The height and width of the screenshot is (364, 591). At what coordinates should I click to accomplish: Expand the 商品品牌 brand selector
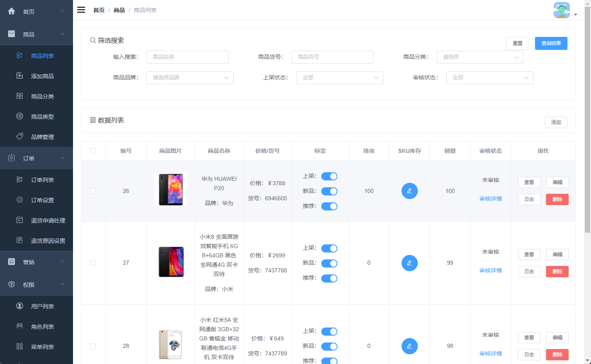(189, 78)
